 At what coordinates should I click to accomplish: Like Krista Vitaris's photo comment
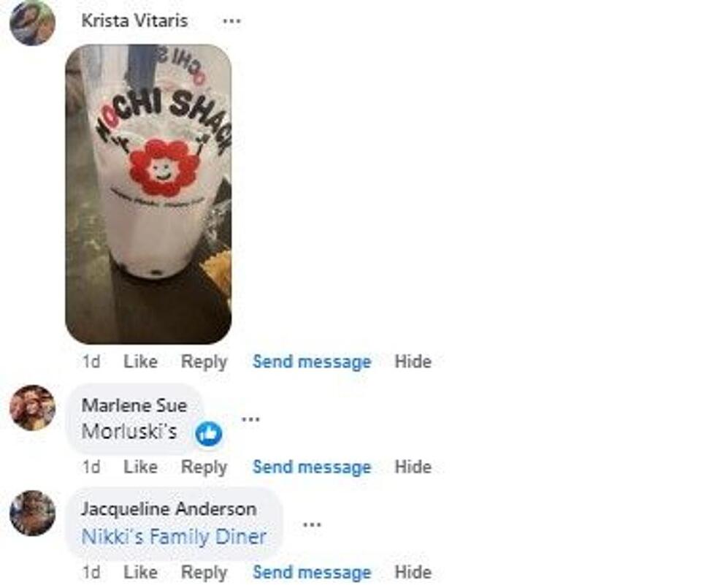coord(140,362)
